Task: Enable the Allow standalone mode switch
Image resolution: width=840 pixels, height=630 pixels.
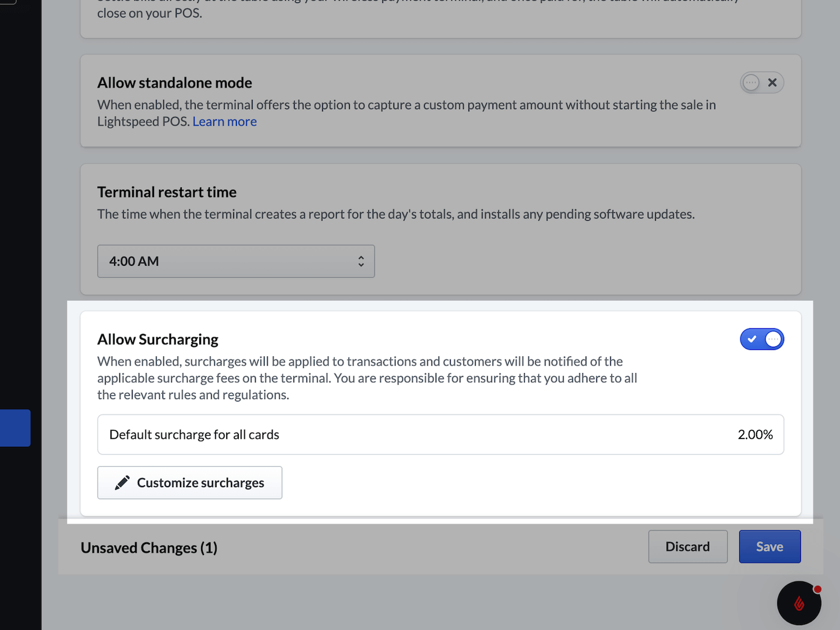Action: click(x=761, y=83)
